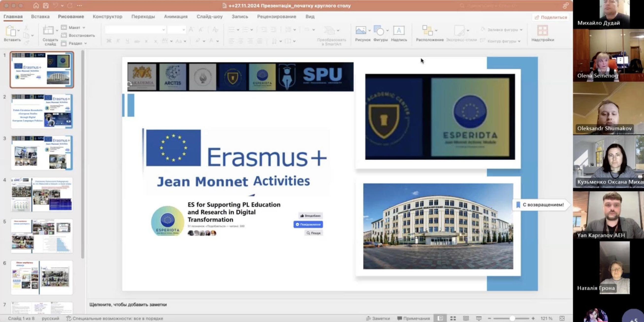Insert a picture via Рисунок icon
This screenshot has height=322, width=644.
[361, 31]
